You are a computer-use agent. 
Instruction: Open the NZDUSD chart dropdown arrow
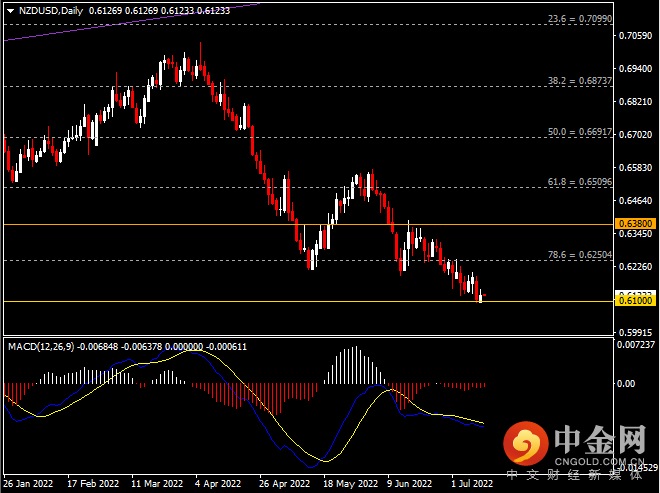[x=11, y=11]
